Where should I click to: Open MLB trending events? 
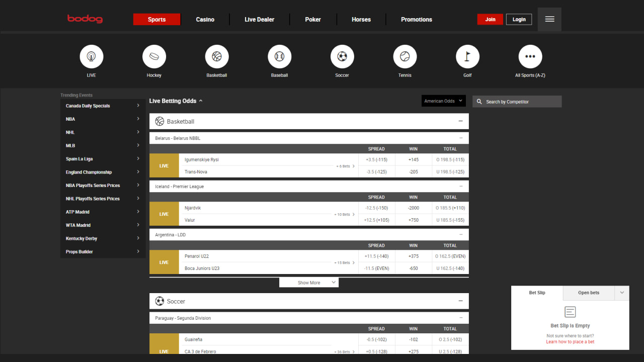click(103, 145)
